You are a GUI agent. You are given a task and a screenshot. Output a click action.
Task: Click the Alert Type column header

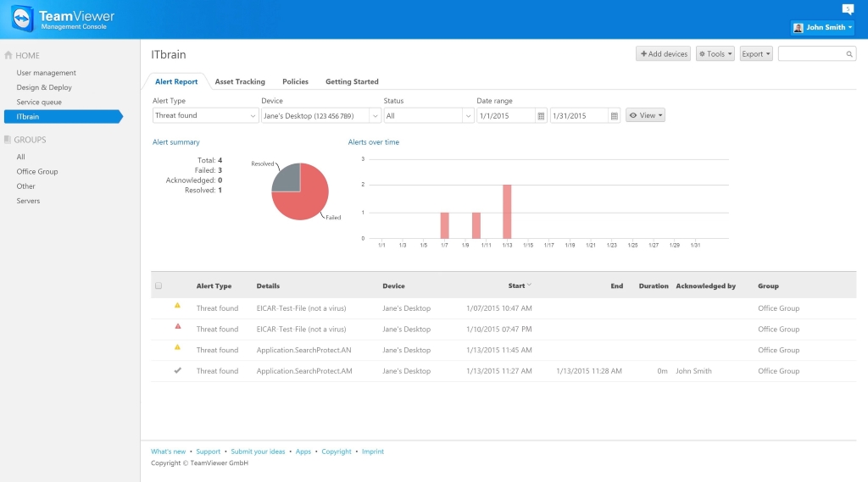[214, 286]
